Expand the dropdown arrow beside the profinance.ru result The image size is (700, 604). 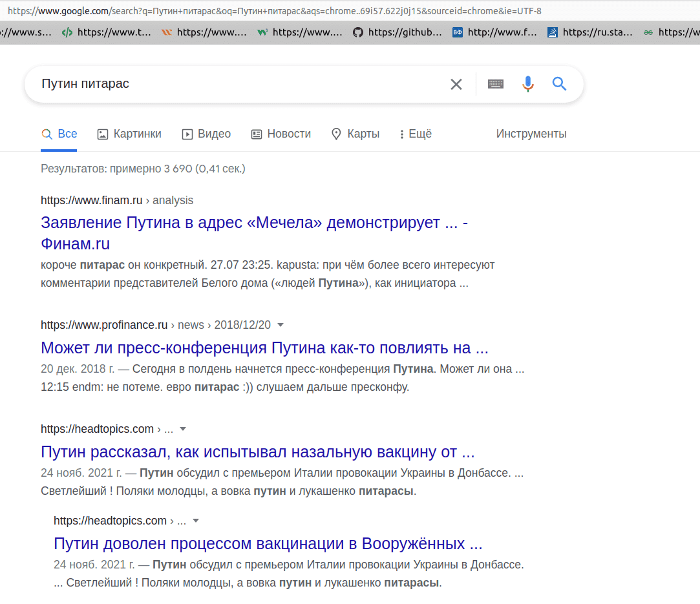coord(281,325)
